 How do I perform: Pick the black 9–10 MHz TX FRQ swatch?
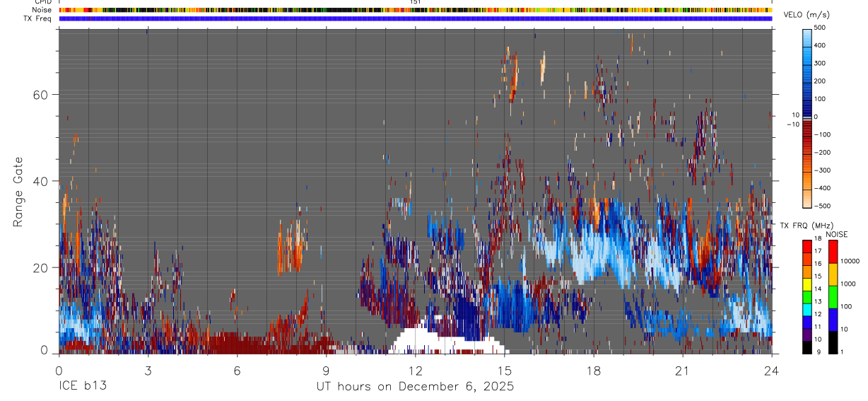click(x=807, y=348)
